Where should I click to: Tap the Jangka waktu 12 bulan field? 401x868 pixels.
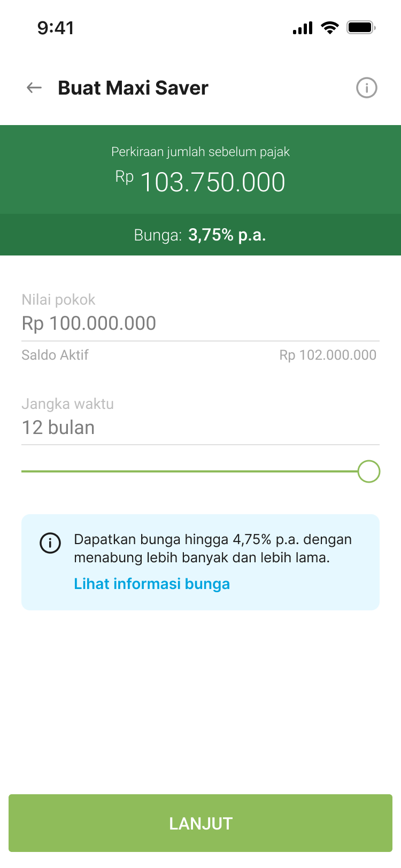(x=200, y=427)
